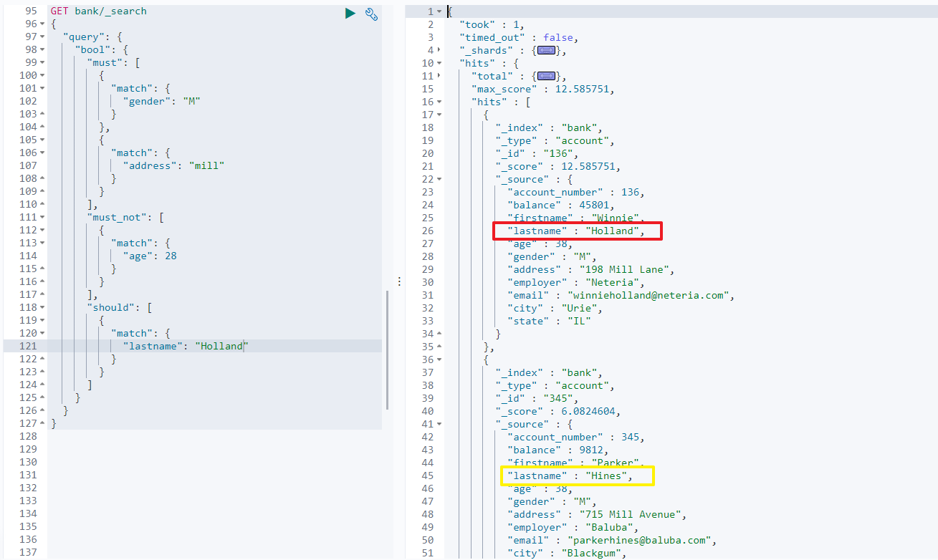Collapse the "should" array at line 118
This screenshot has height=560, width=938.
click(43, 308)
